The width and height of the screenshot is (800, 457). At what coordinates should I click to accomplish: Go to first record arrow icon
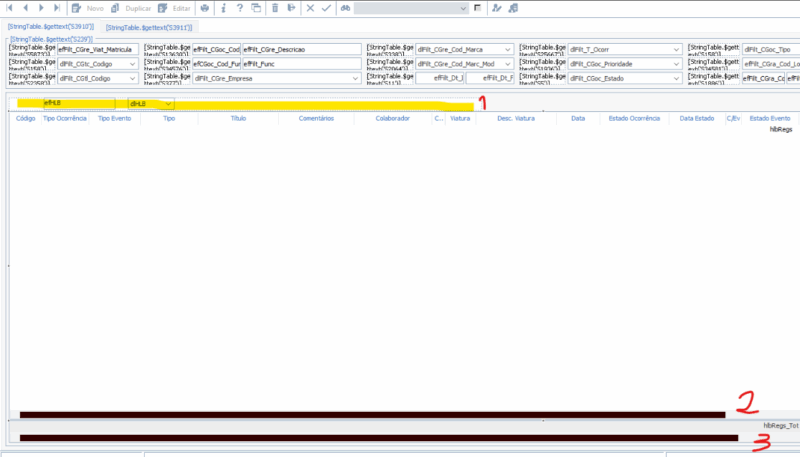(x=11, y=8)
